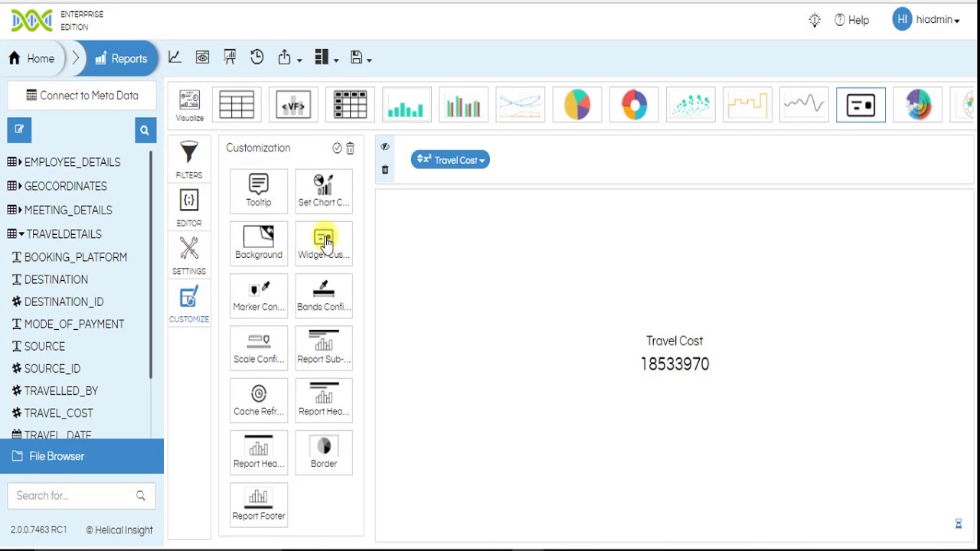Click the blue metadata search button
Image resolution: width=980 pixels, height=551 pixels.
(144, 130)
